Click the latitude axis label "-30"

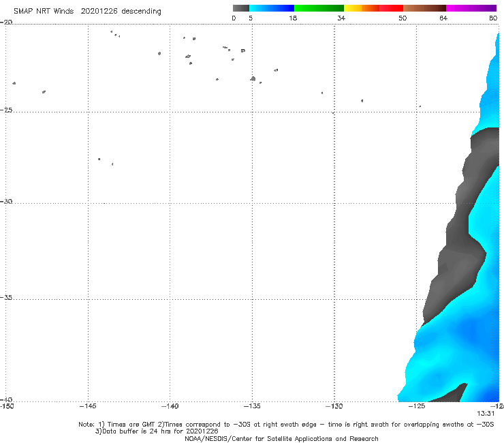[6, 201]
